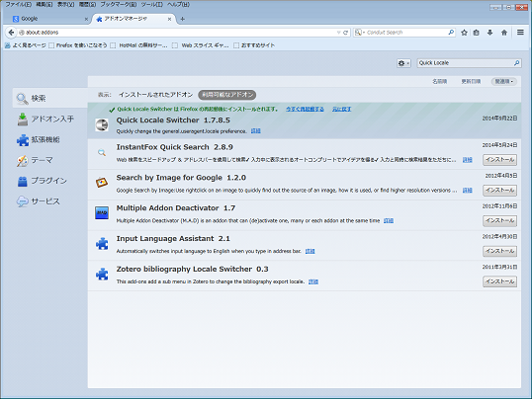The image size is (532, 399).
Task: Open the search engine selector dropdown
Action: [359, 33]
